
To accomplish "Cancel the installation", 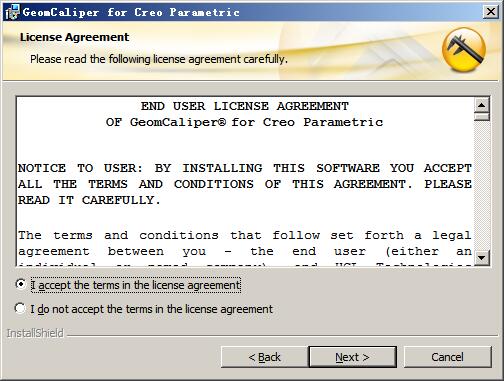I will point(447,357).
